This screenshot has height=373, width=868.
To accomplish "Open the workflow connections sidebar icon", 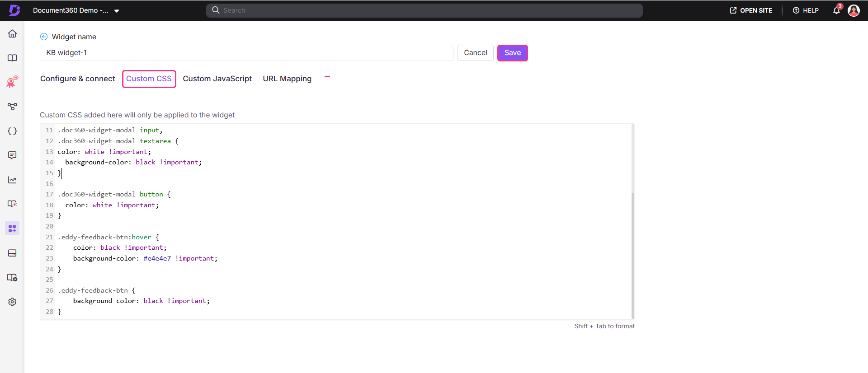I will click(x=12, y=107).
